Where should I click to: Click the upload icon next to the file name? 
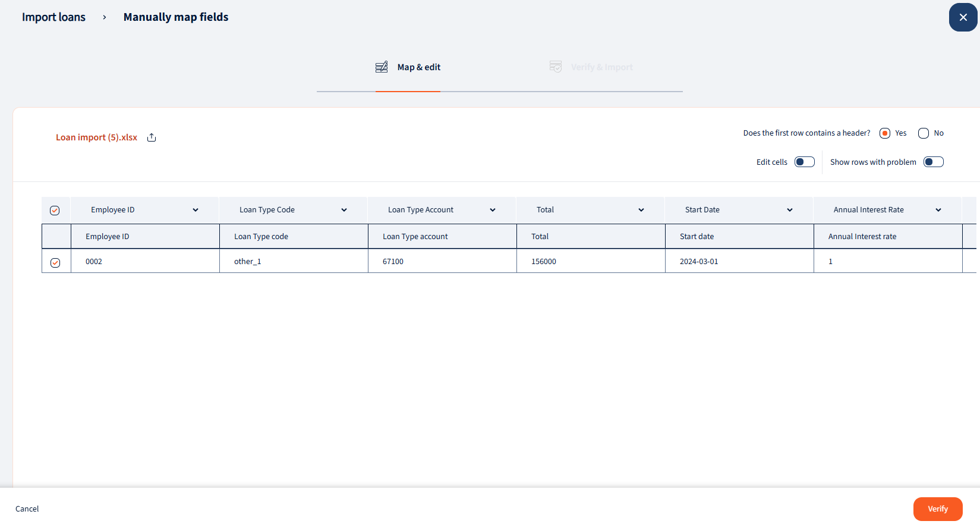click(152, 137)
